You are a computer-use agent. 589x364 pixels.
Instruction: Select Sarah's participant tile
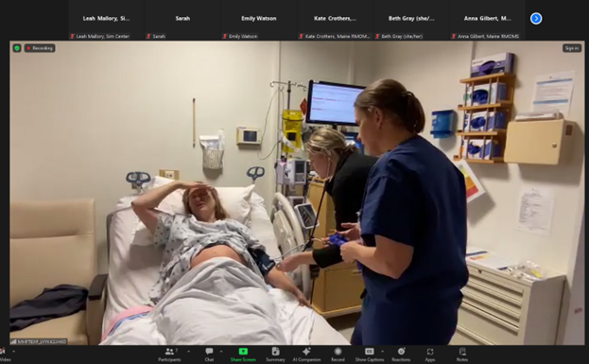pos(182,20)
